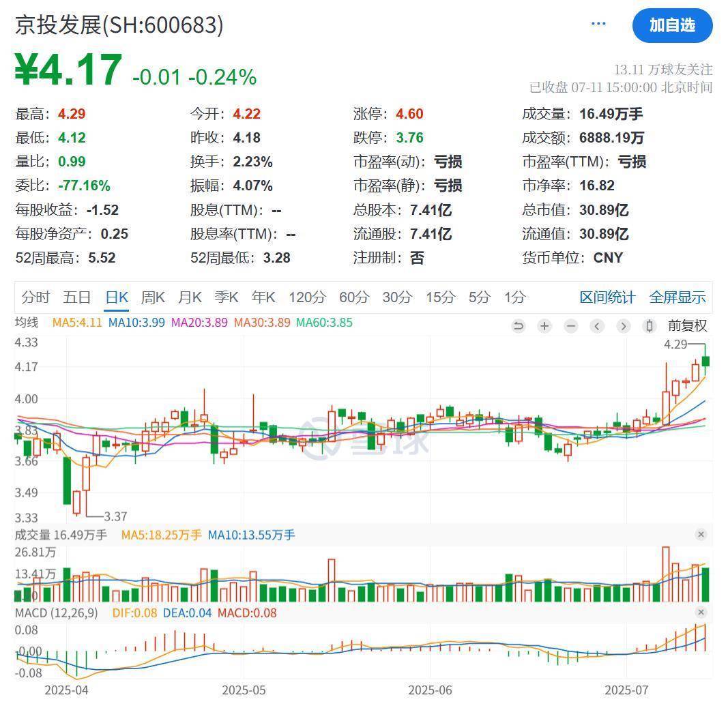
Task: Switch to the 30分 chart tab
Action: 397,297
